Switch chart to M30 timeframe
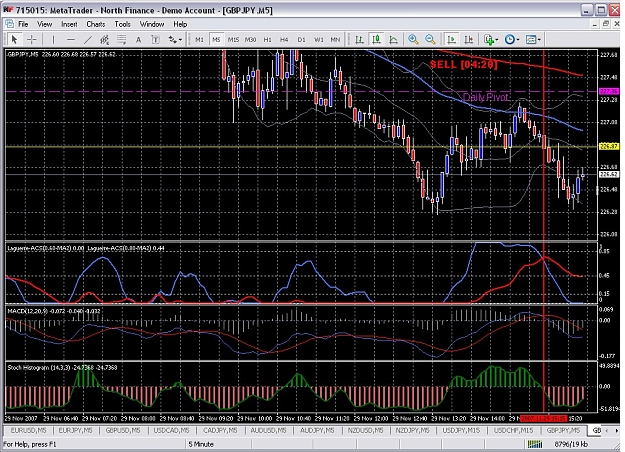This screenshot has height=452, width=625. point(250,39)
